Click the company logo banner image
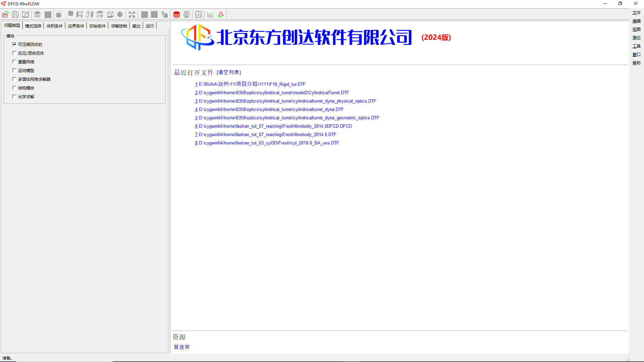This screenshot has height=362, width=644. tap(297, 37)
